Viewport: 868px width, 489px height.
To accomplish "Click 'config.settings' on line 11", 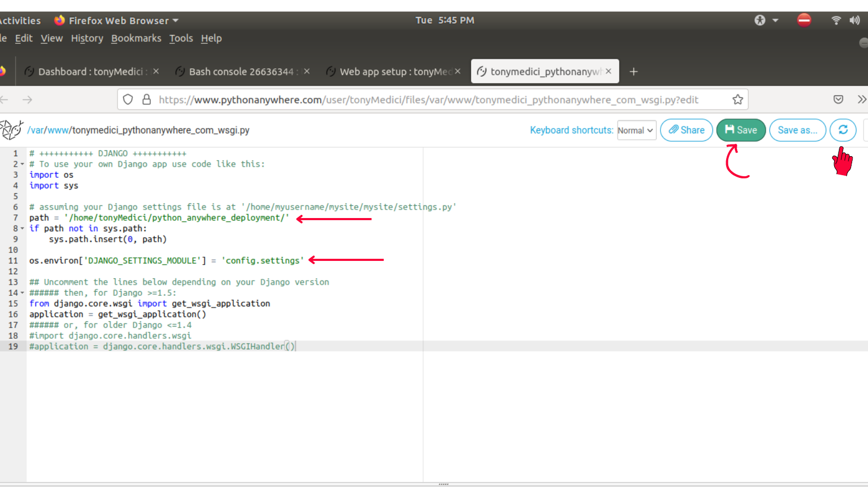I will click(263, 260).
